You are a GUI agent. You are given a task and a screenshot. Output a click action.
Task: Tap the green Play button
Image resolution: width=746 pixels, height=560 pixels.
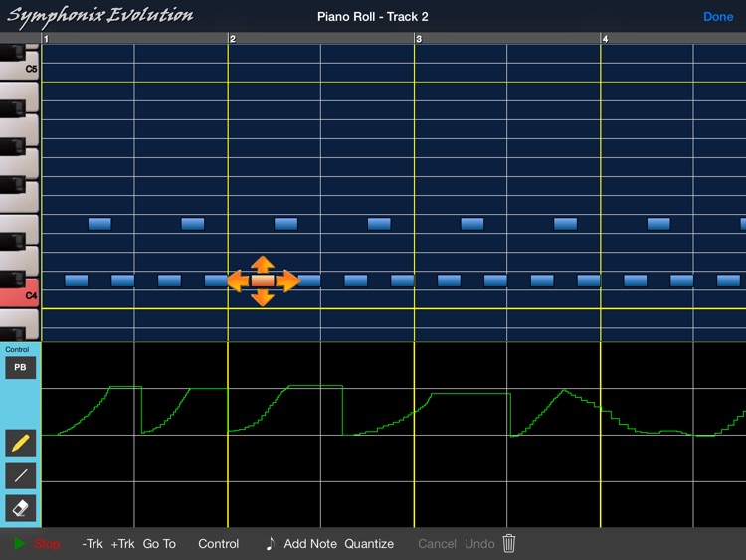(x=20, y=543)
